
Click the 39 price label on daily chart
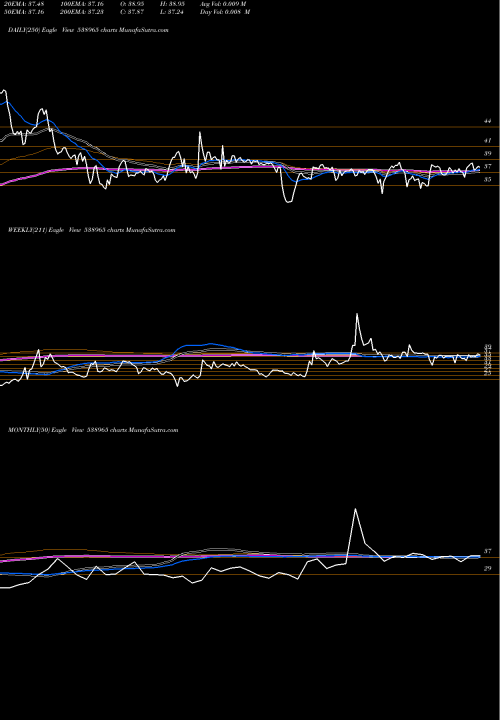[x=488, y=153]
